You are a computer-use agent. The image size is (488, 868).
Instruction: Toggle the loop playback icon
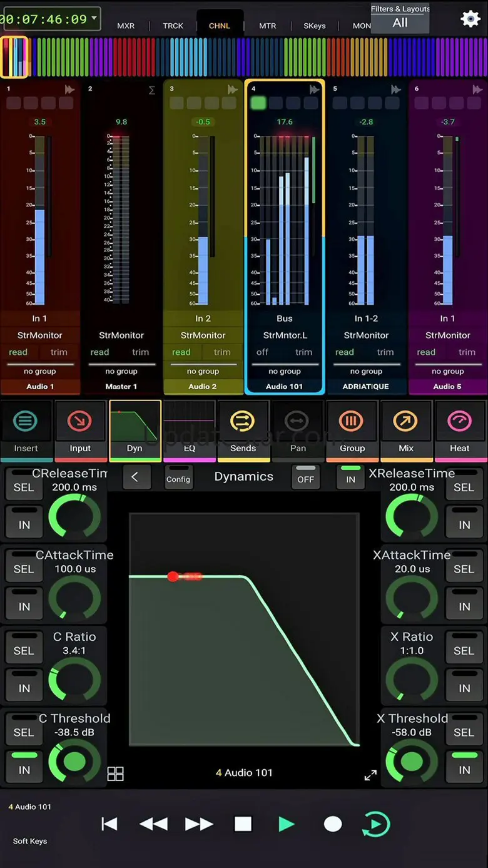[376, 824]
